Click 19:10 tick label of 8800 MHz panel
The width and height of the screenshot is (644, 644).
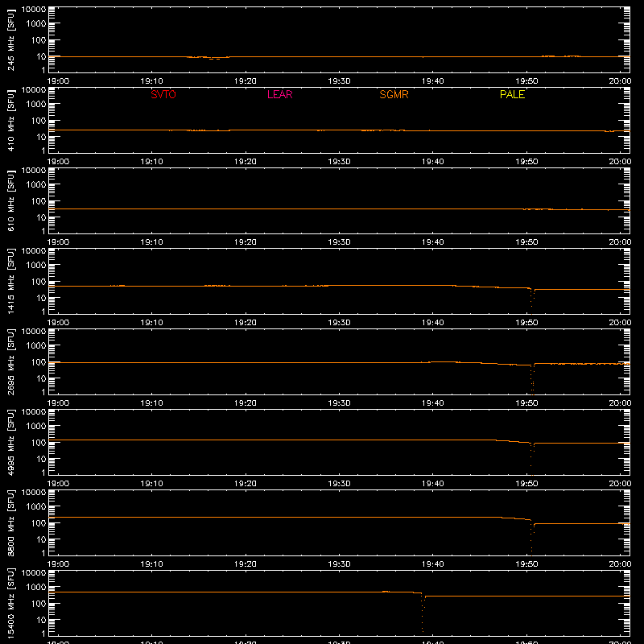[151, 564]
